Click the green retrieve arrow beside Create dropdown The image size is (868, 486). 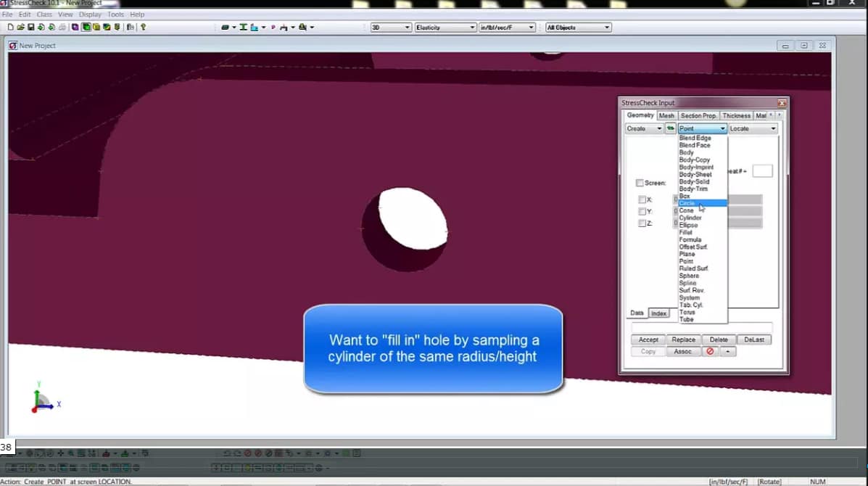671,128
